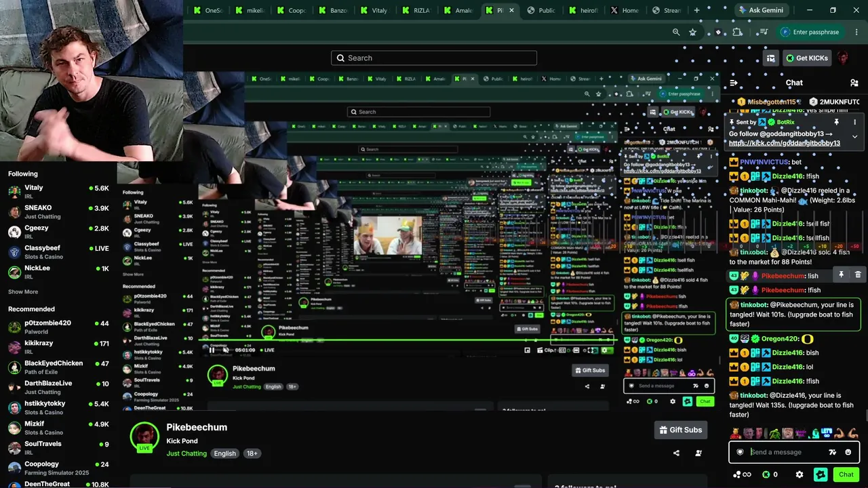This screenshot has width=868, height=488.
Task: Open kikikrazy recommended channel
Action: click(x=58, y=347)
